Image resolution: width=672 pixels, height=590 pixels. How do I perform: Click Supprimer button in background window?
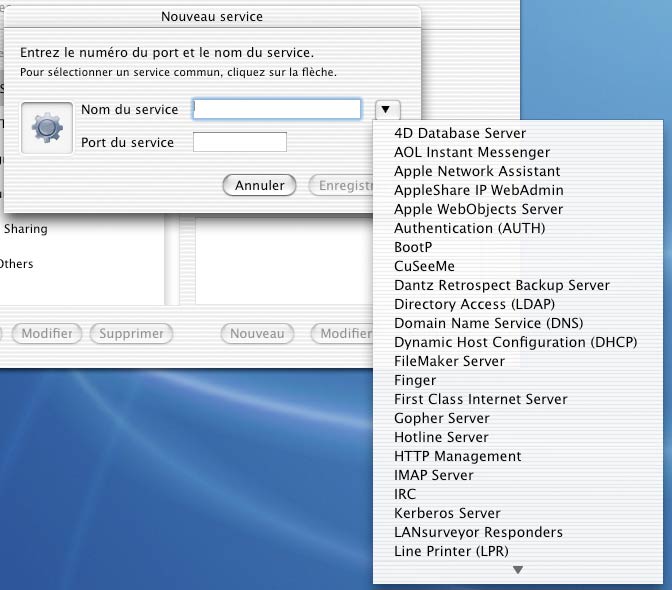pos(131,333)
